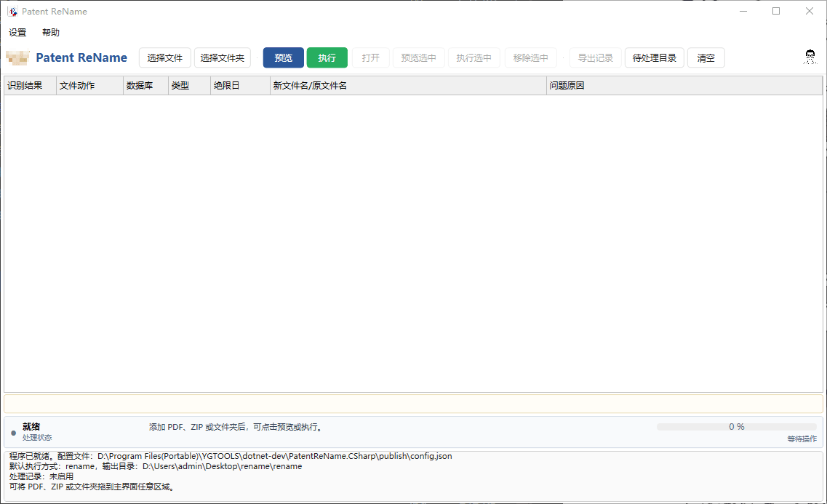Sort by 识别结果 column header
The image size is (827, 504).
click(30, 85)
